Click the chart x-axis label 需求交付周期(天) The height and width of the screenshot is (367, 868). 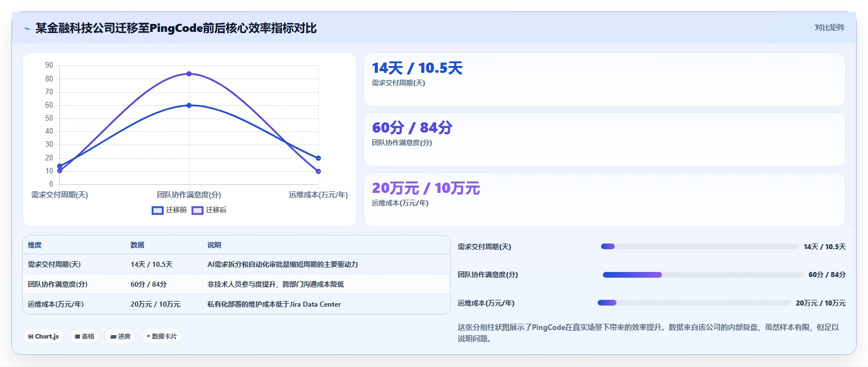[x=60, y=195]
